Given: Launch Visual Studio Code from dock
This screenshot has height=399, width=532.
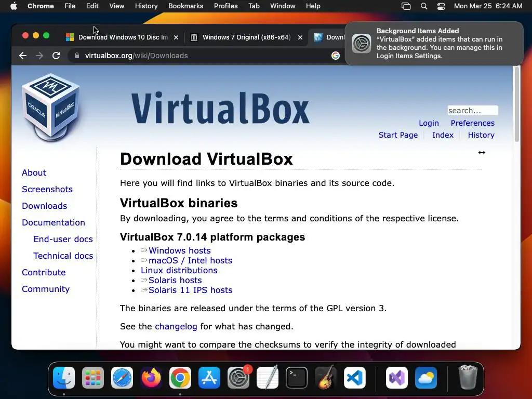Looking at the screenshot, I should [355, 378].
